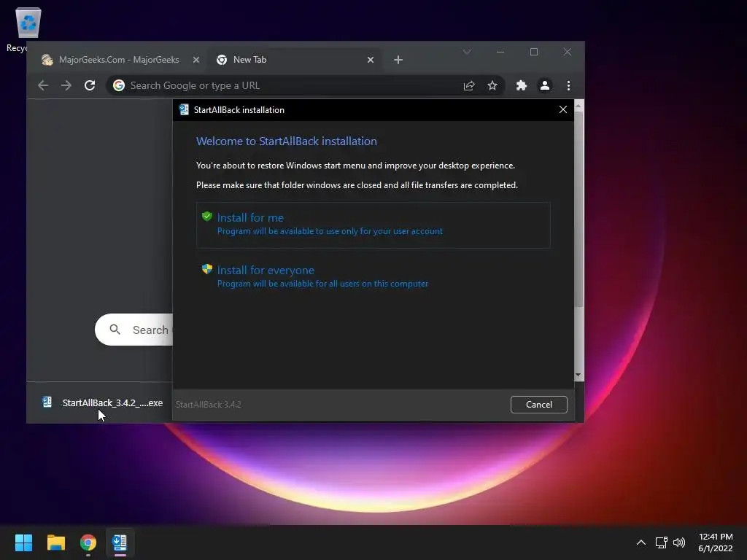Open Chrome's tab search dropdown chevron
This screenshot has height=560, width=747.
(467, 52)
